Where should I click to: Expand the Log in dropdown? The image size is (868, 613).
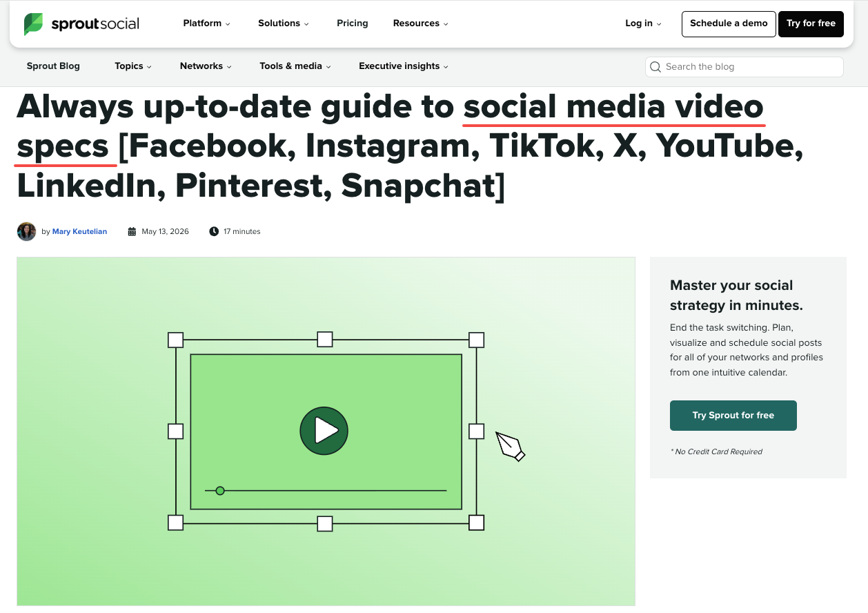click(x=643, y=23)
